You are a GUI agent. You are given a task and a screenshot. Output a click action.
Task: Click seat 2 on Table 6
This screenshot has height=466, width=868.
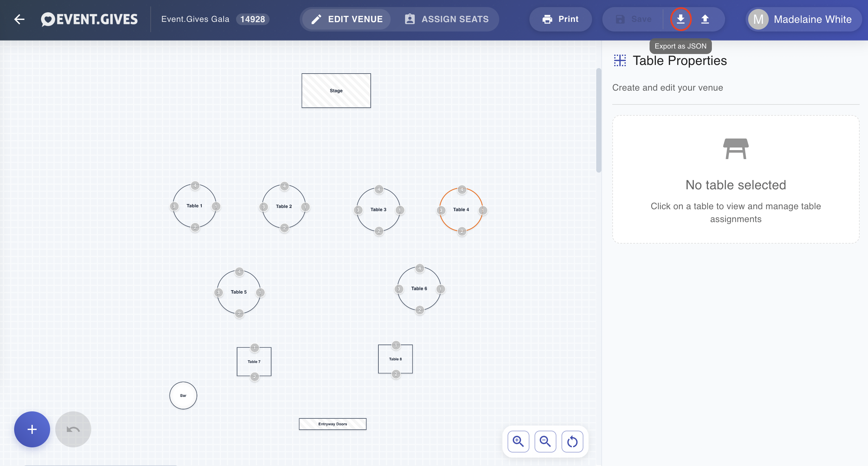(420, 310)
